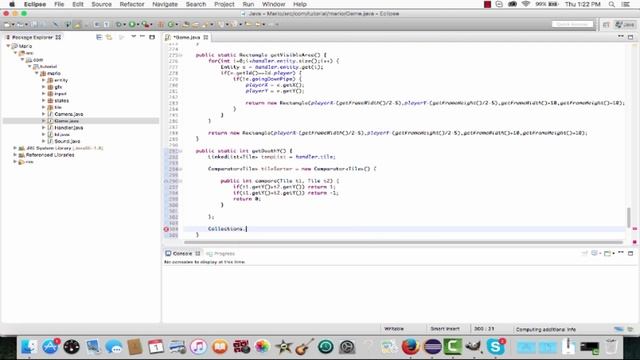This screenshot has height=360, width=640.
Task: Select the Game.java editor tab
Action: pyautogui.click(x=187, y=37)
